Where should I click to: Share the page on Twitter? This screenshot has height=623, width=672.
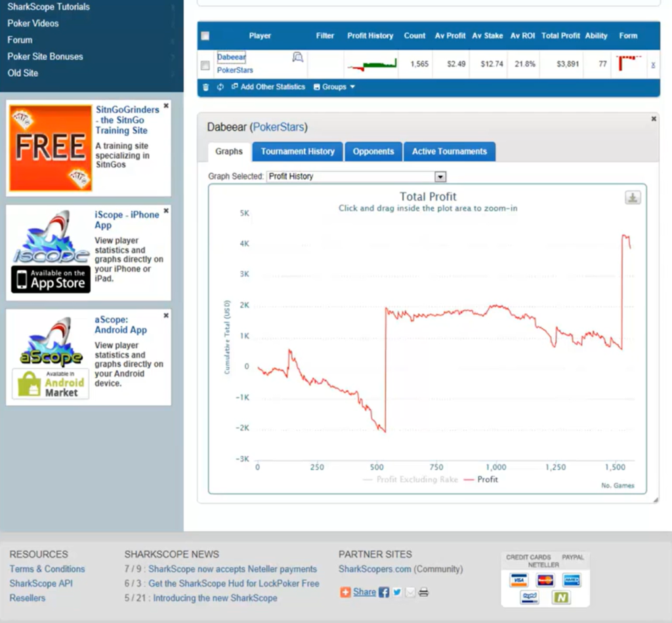coord(397,592)
